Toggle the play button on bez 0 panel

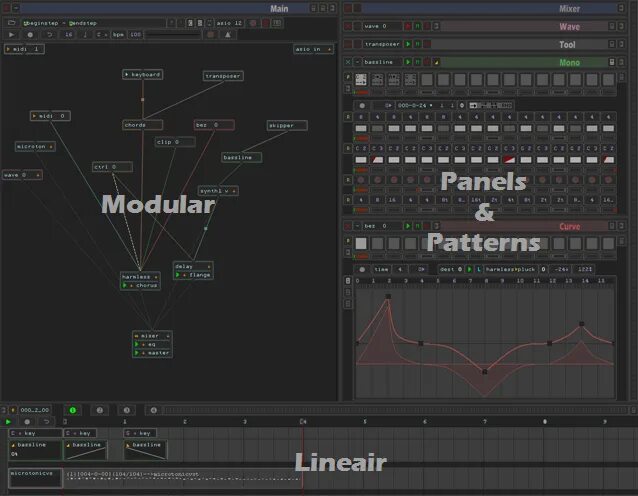coord(408,226)
